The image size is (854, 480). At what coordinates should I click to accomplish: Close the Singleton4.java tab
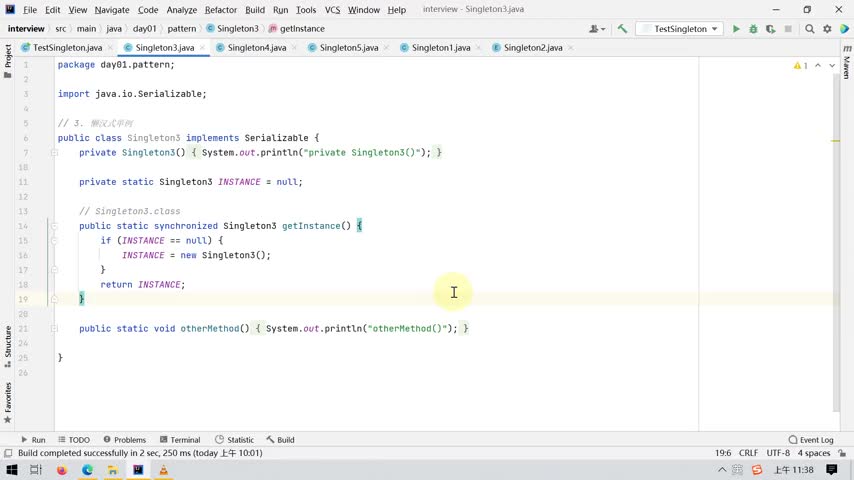click(294, 48)
